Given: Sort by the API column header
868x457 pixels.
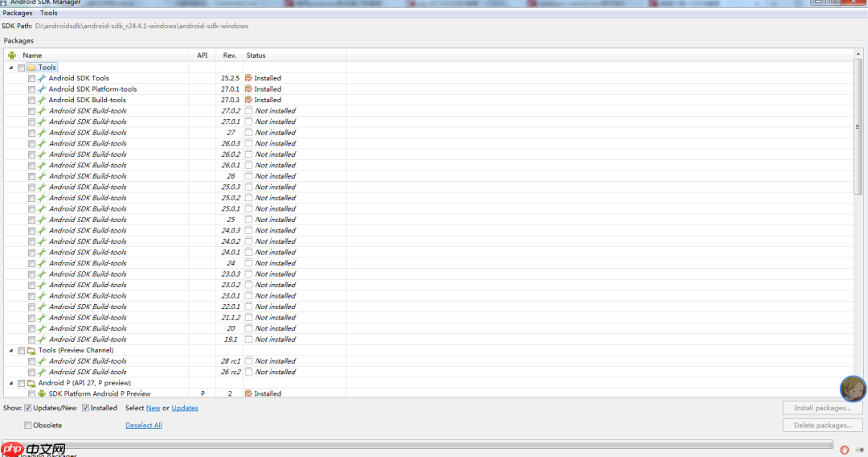Looking at the screenshot, I should (x=203, y=56).
